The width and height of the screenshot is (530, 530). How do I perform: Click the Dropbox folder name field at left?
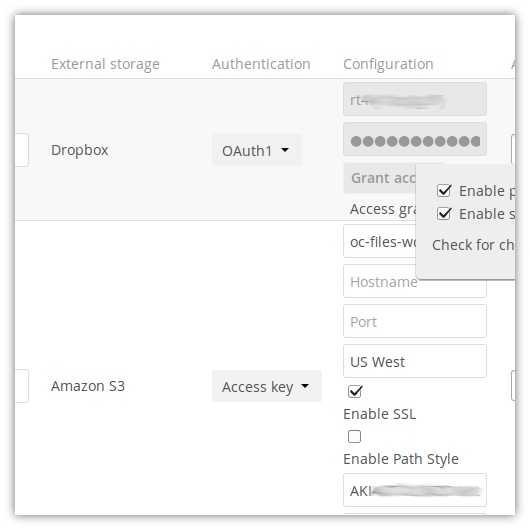22,150
